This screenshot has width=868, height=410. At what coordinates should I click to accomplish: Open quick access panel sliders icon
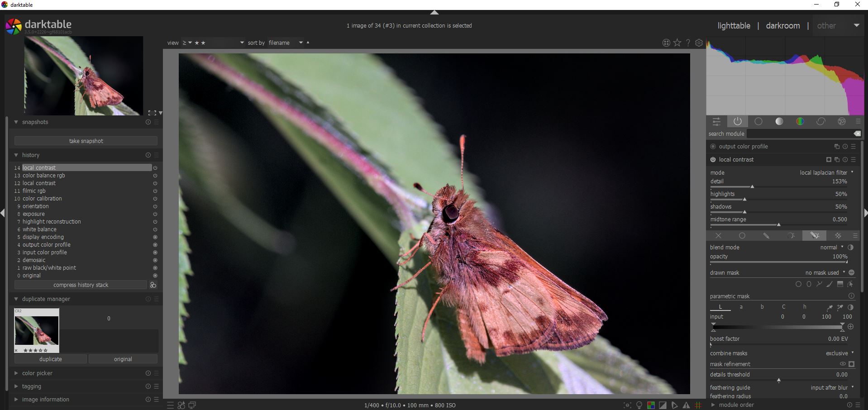pyautogui.click(x=716, y=121)
